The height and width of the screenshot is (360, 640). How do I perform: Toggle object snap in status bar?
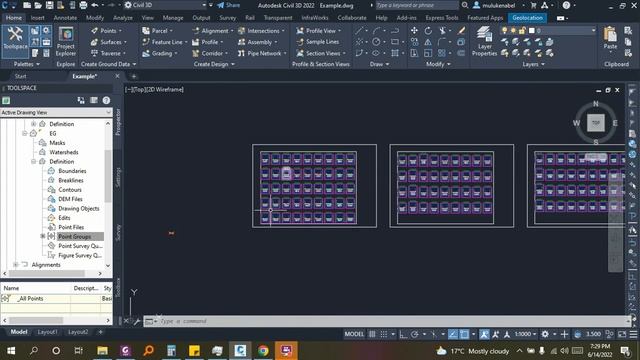point(464,334)
